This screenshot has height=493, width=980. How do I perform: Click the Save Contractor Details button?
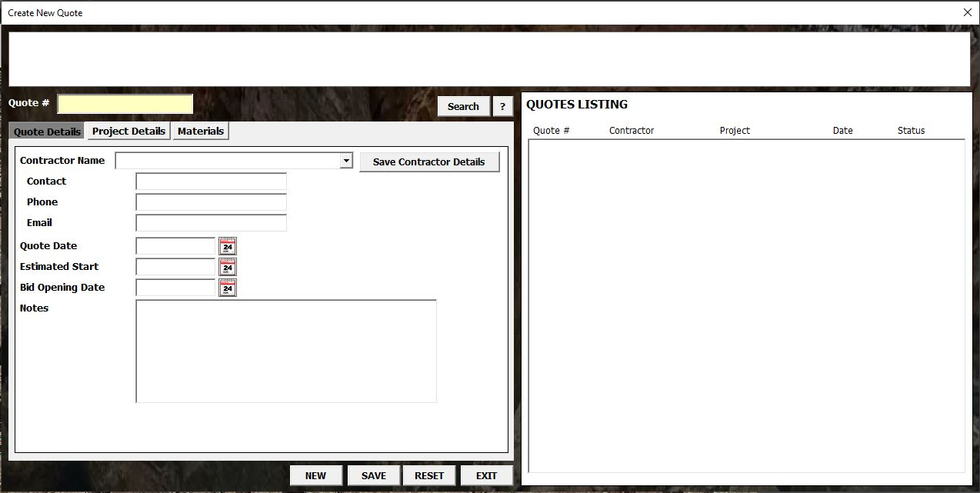[428, 162]
